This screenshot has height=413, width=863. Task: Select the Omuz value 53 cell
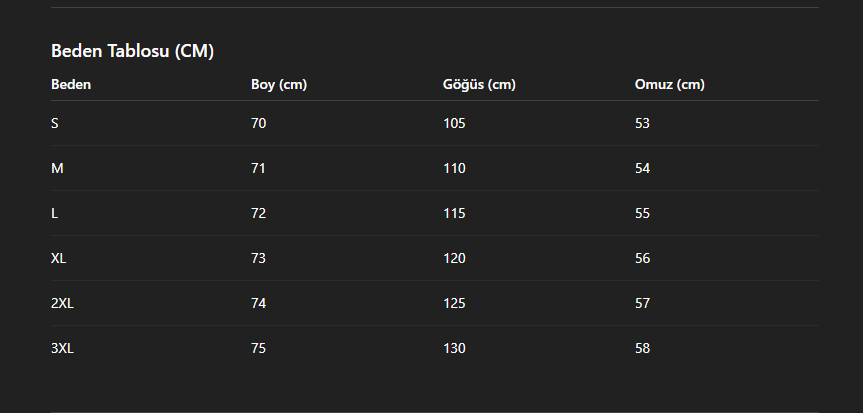[642, 123]
